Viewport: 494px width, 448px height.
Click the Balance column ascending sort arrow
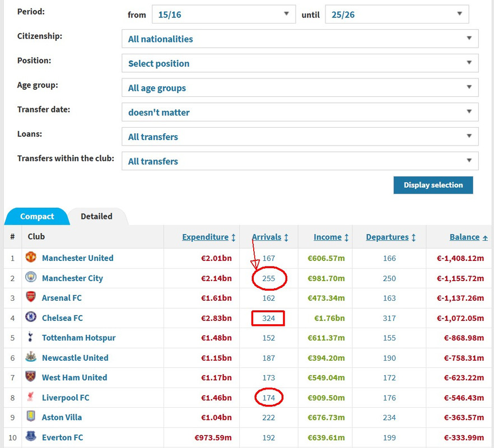485,238
